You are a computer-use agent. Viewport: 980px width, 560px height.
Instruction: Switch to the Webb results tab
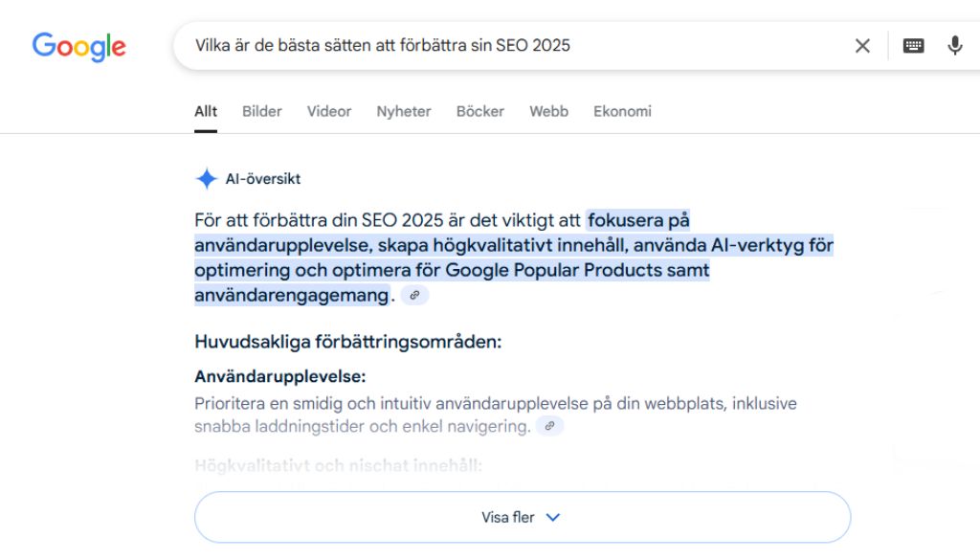(548, 111)
